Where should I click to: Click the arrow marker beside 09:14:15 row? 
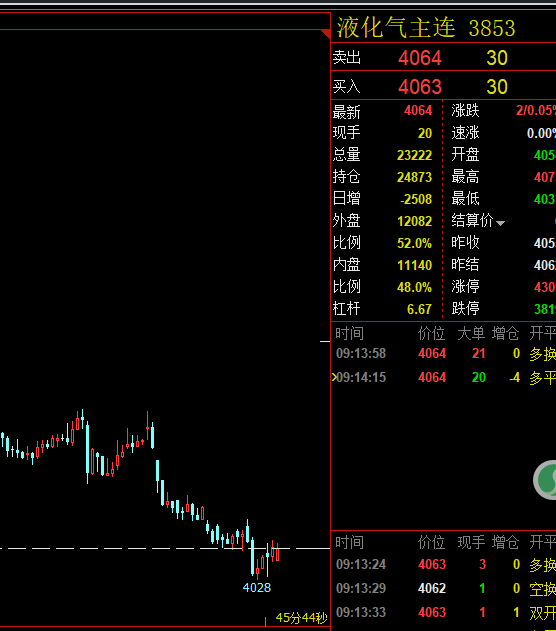point(334,377)
